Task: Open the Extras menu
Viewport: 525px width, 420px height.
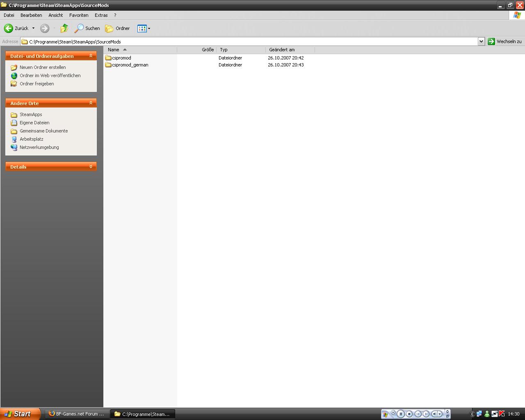Action: 101,15
